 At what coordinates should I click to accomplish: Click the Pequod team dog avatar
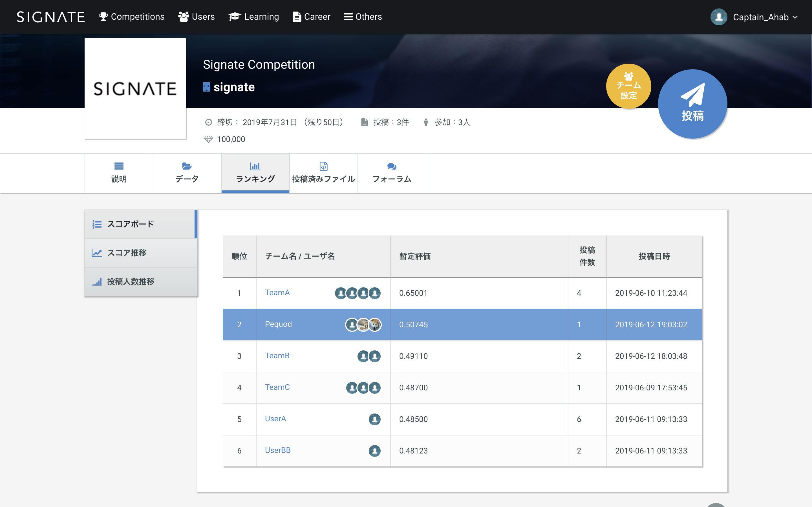tap(374, 324)
